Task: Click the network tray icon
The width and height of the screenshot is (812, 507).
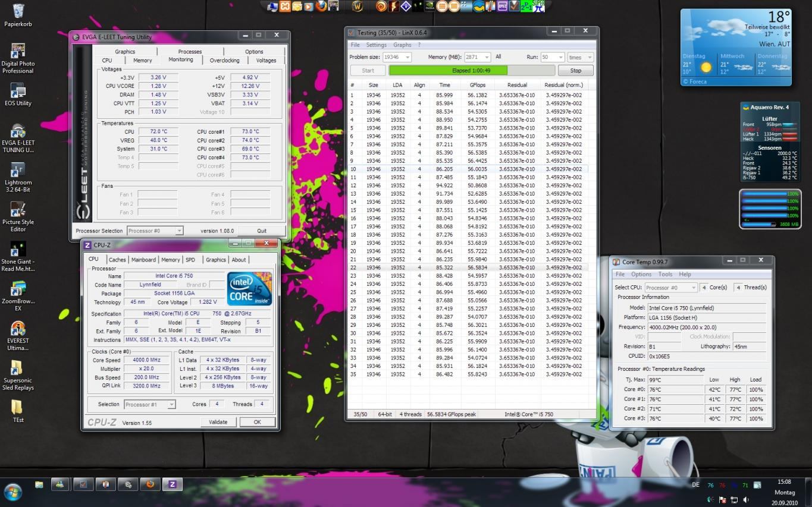Action: (x=734, y=500)
